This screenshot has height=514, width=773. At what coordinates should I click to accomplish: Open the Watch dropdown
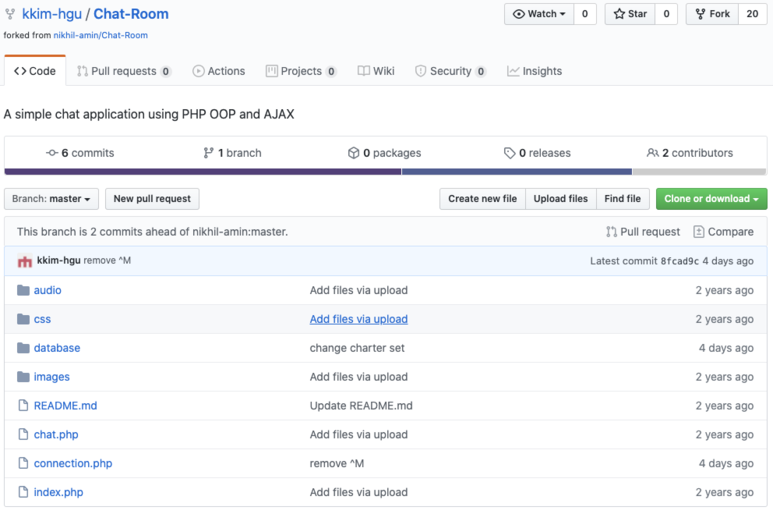coord(539,14)
